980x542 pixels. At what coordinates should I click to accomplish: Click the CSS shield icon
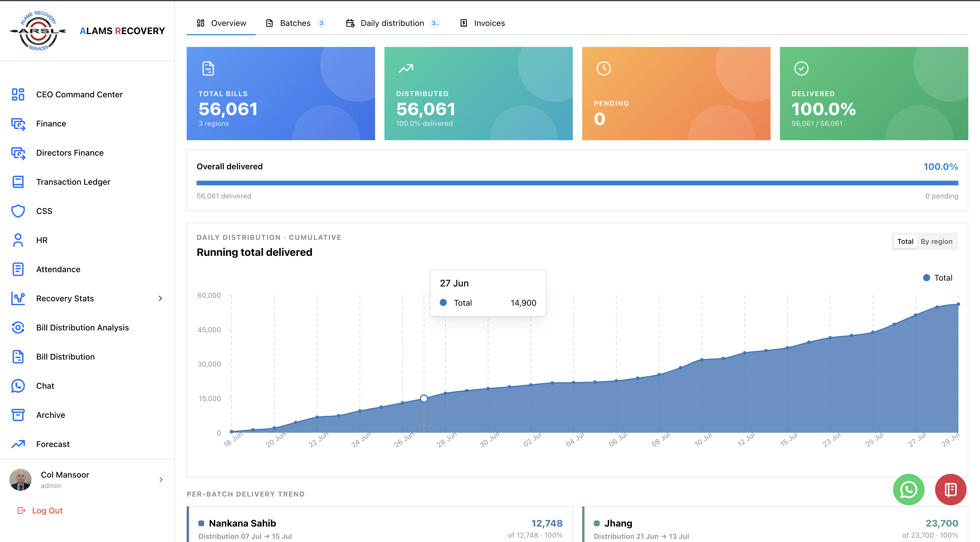18,211
